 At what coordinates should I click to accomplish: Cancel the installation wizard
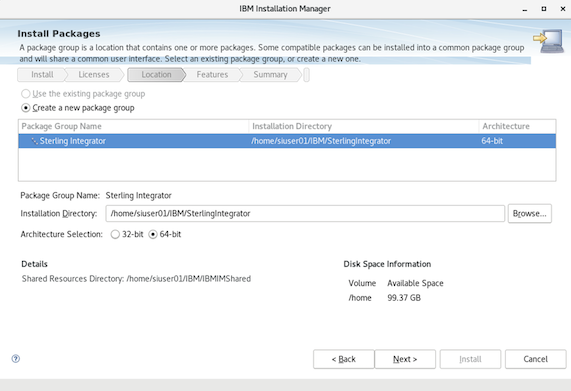[x=535, y=359]
